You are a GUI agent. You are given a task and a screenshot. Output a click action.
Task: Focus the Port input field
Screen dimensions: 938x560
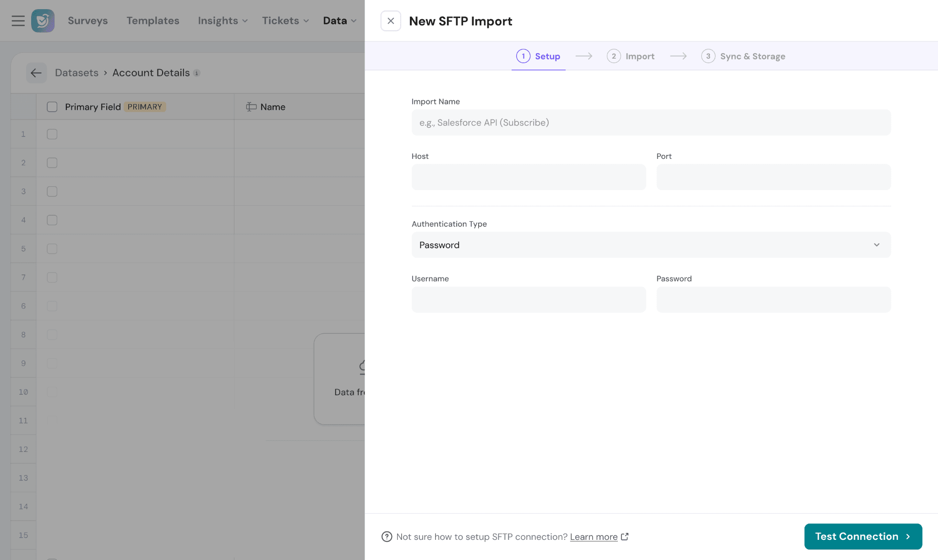point(774,177)
